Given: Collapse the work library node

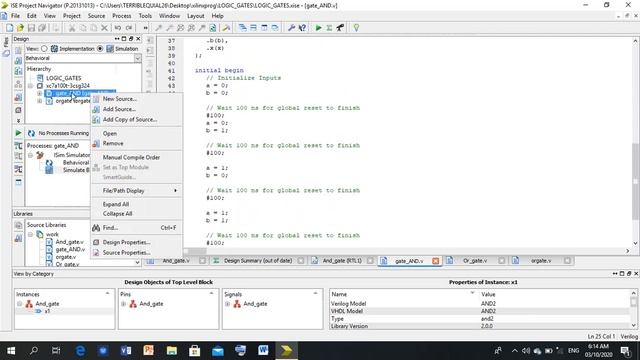Looking at the screenshot, I should click(30, 234).
